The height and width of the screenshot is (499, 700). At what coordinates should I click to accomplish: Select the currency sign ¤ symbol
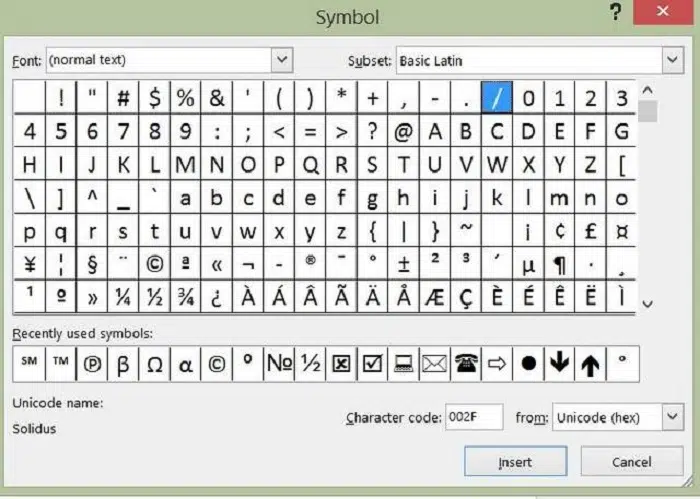point(621,231)
